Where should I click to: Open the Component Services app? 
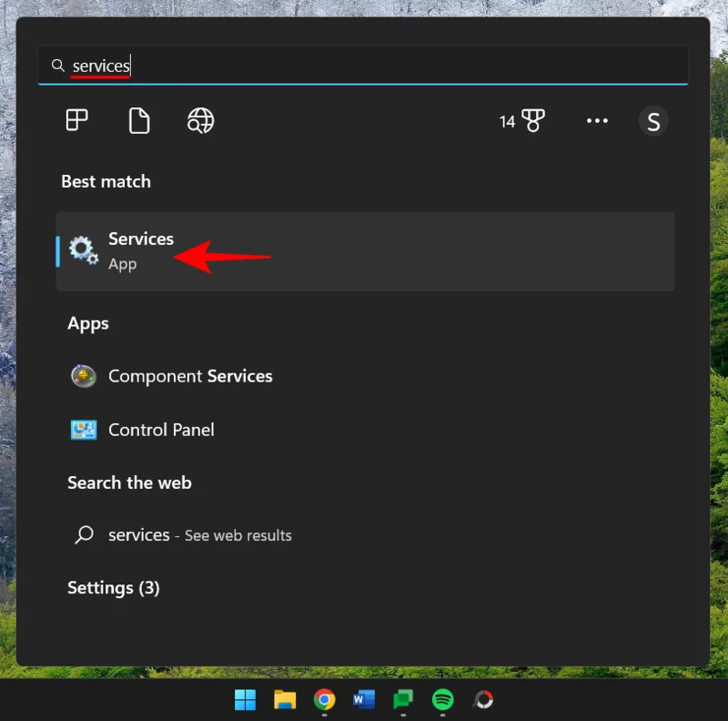pyautogui.click(x=191, y=376)
